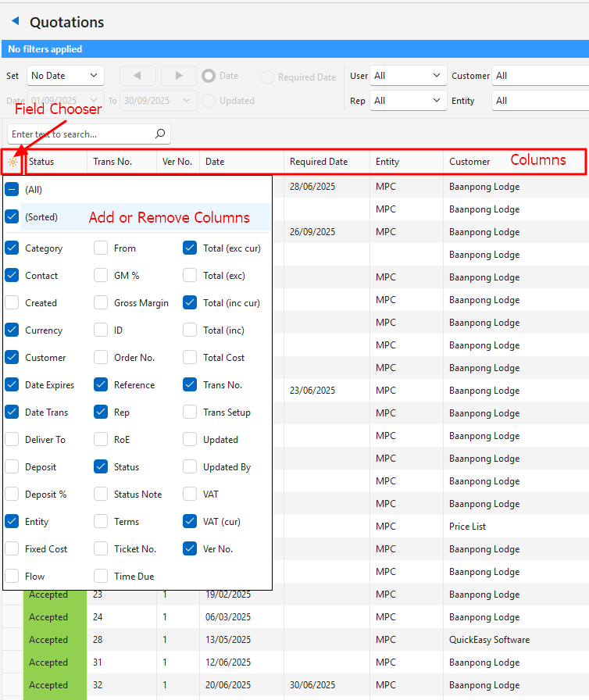Check the Gross Margin column checkbox
Screen dimensions: 589x700
pyautogui.click(x=102, y=303)
